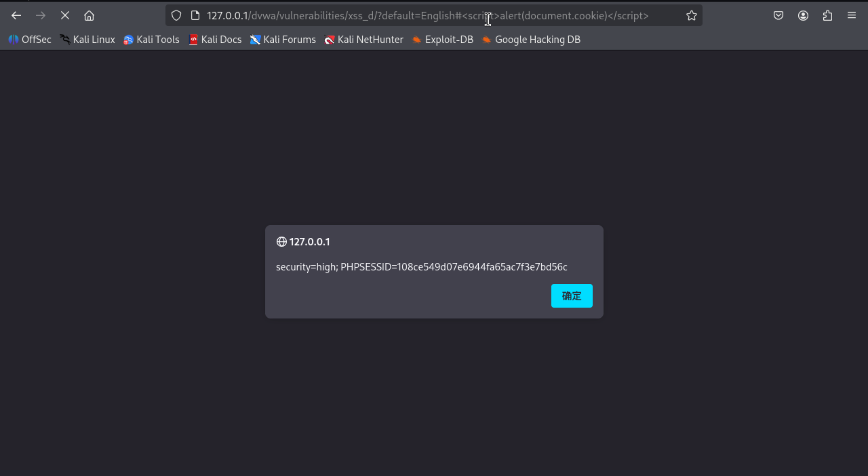Screen dimensions: 868x476
Task: Open Save to Pocket icon
Action: pos(778,16)
